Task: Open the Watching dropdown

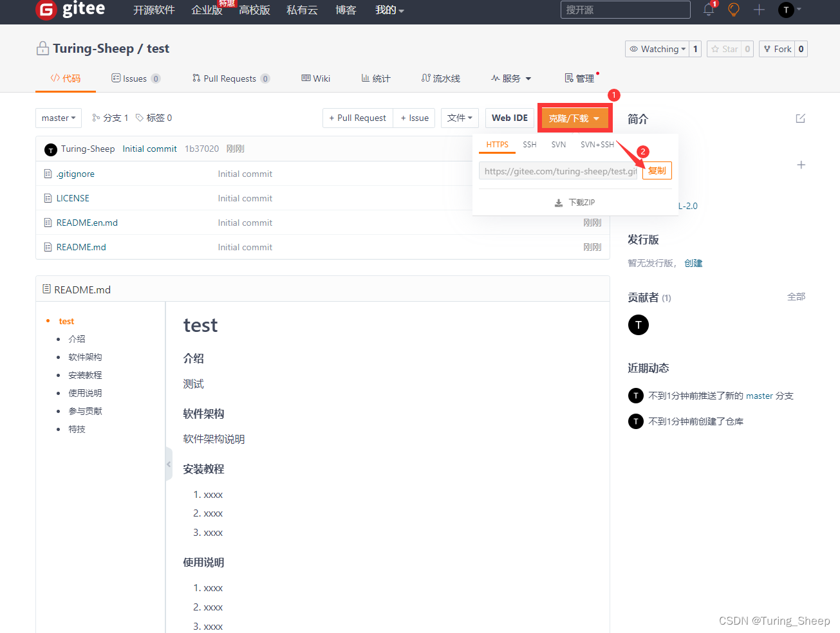Action: [x=657, y=49]
